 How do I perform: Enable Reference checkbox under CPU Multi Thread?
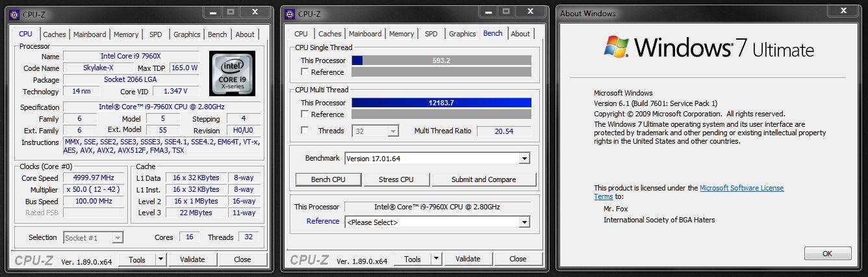(x=305, y=114)
